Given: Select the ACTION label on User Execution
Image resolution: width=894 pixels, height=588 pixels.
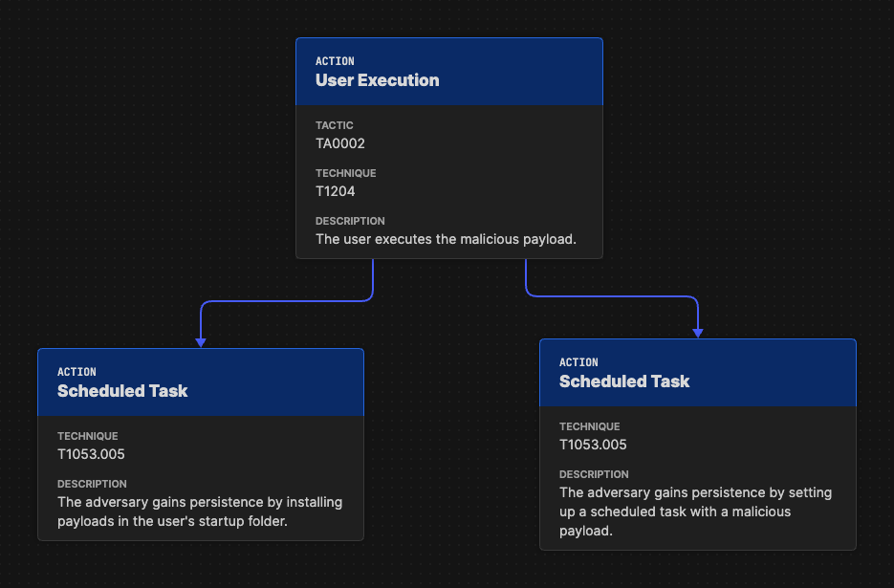Looking at the screenshot, I should pos(335,61).
